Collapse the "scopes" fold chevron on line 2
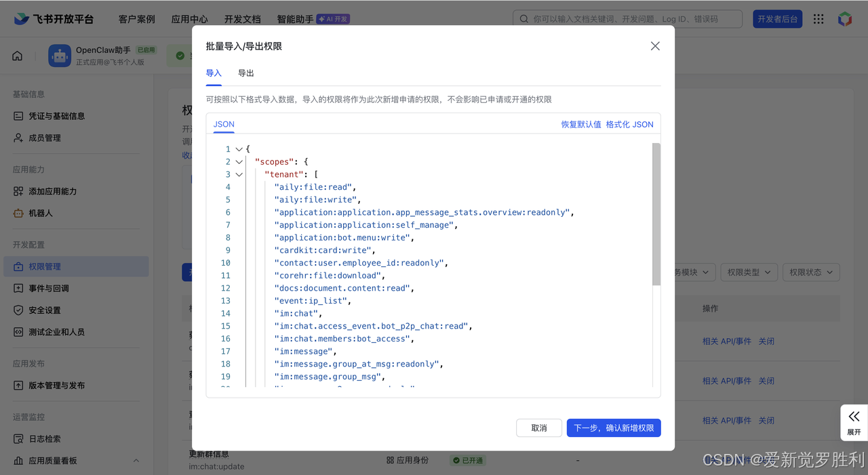 click(239, 162)
